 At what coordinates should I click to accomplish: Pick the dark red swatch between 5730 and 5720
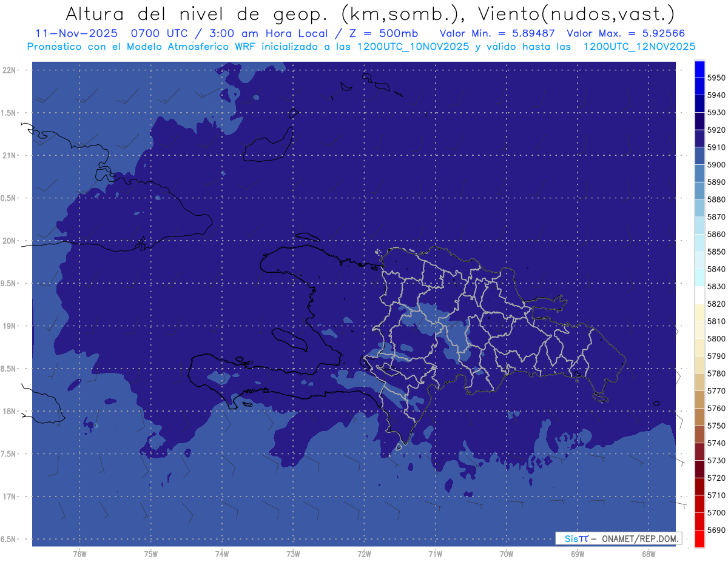pyautogui.click(x=699, y=469)
